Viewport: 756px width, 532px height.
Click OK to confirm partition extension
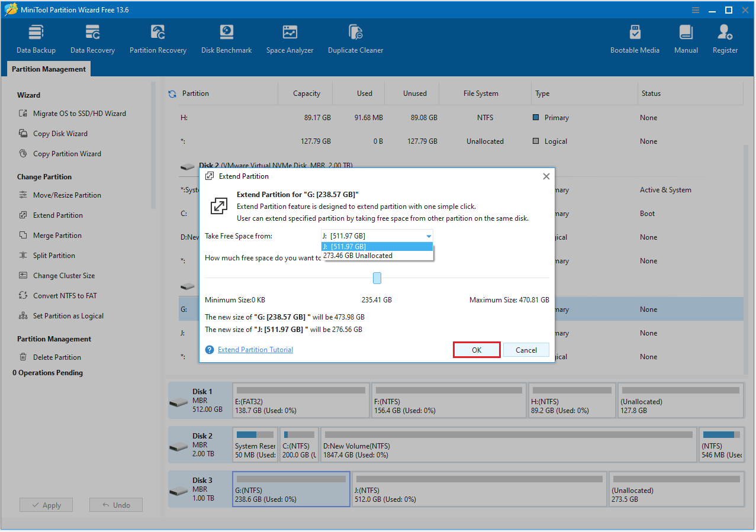[476, 349]
